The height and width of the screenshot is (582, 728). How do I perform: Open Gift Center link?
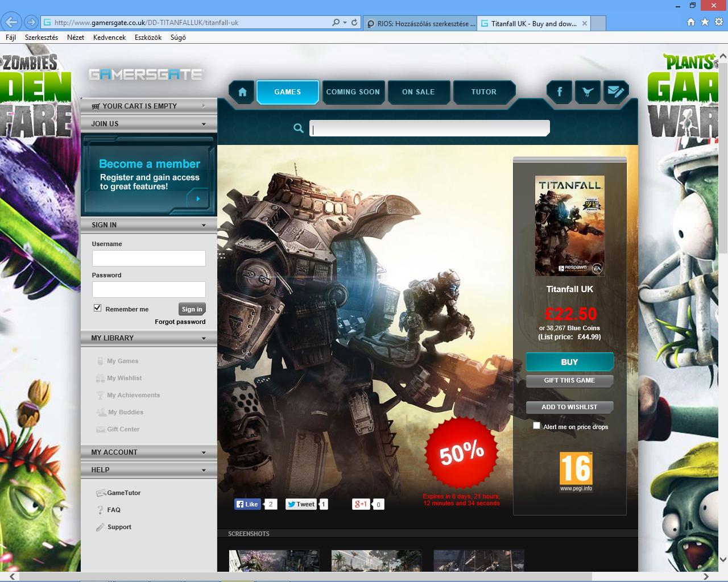pyautogui.click(x=123, y=429)
